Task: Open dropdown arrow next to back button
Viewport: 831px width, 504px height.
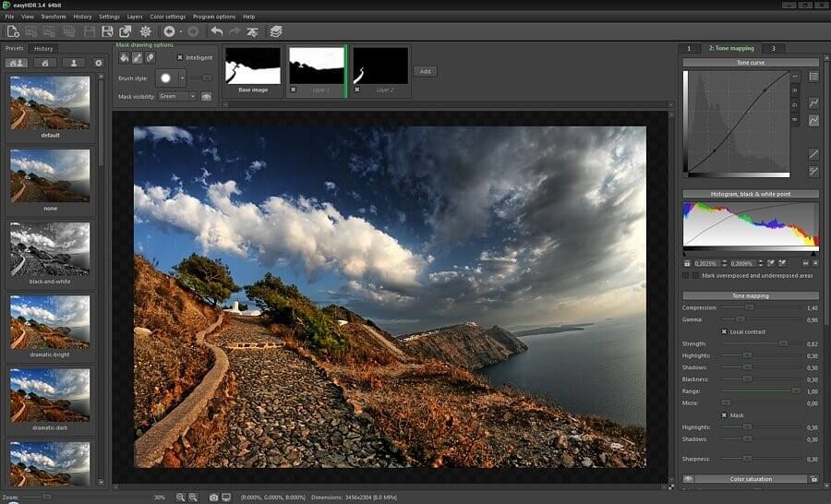Action: tap(181, 31)
